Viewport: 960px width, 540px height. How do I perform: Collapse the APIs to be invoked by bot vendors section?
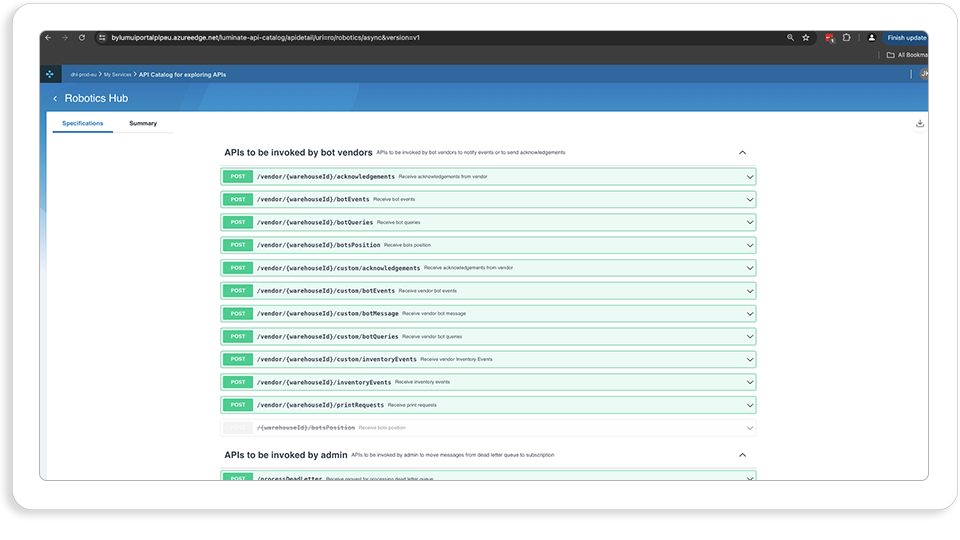coord(742,152)
